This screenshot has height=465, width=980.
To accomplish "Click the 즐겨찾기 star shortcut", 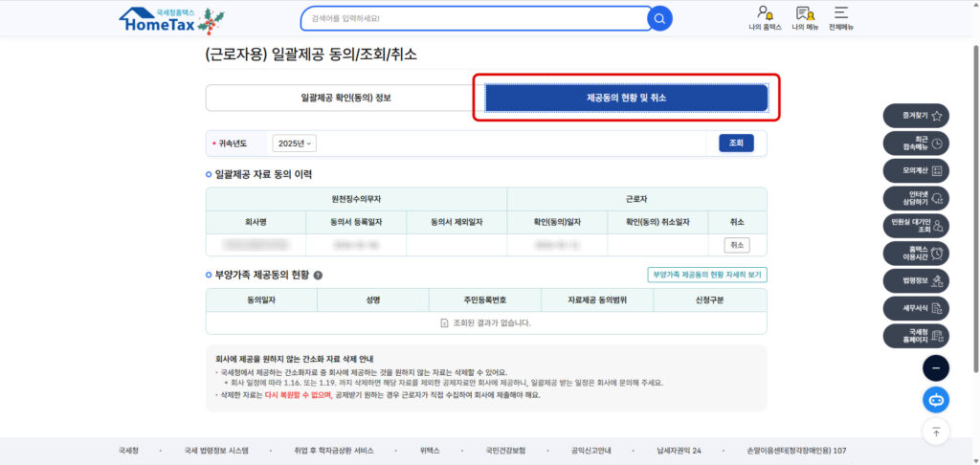I will coord(915,116).
